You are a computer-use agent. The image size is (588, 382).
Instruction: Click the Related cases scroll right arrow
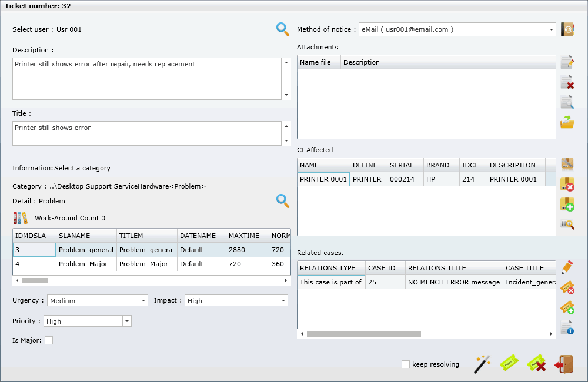pyautogui.click(x=551, y=334)
